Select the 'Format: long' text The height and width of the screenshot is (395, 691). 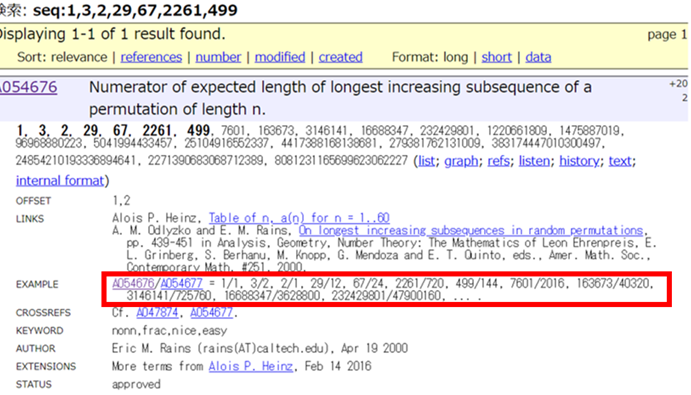tap(430, 57)
